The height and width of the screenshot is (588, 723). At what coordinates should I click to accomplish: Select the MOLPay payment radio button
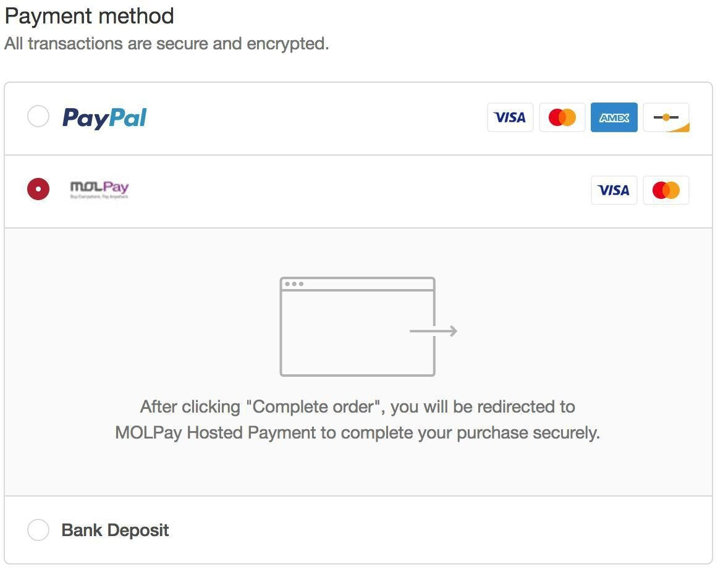pos(38,189)
